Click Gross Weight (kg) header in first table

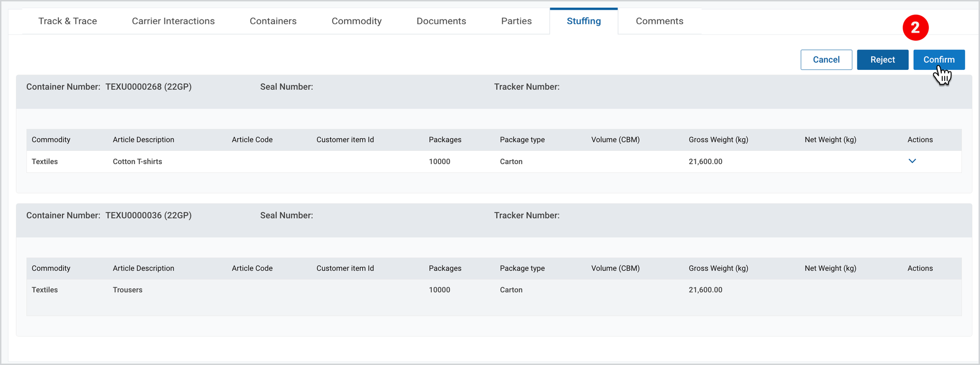pyautogui.click(x=718, y=140)
